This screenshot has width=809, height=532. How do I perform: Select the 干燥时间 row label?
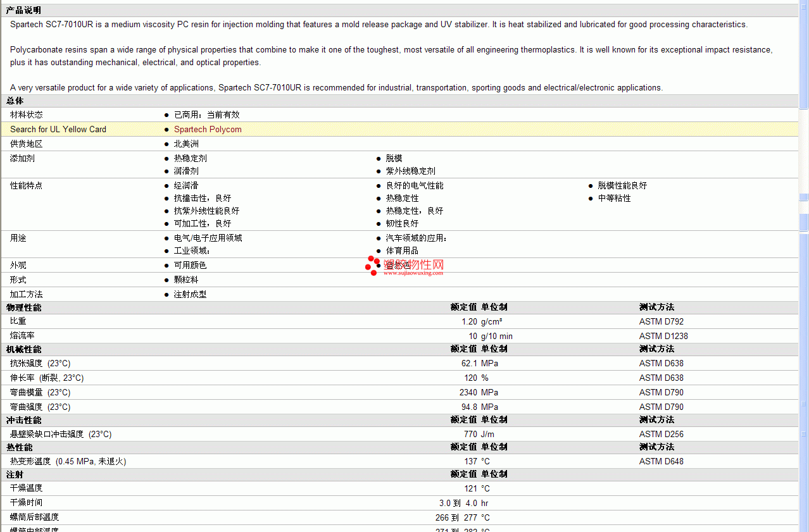tap(27, 503)
